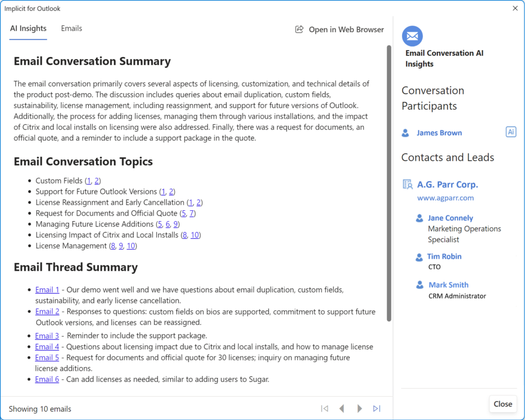Go to the previous page arrow
The height and width of the screenshot is (420, 525).
click(342, 409)
